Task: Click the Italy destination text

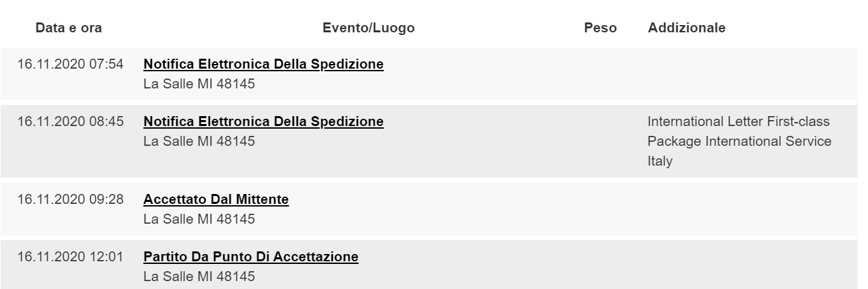Action: [660, 161]
